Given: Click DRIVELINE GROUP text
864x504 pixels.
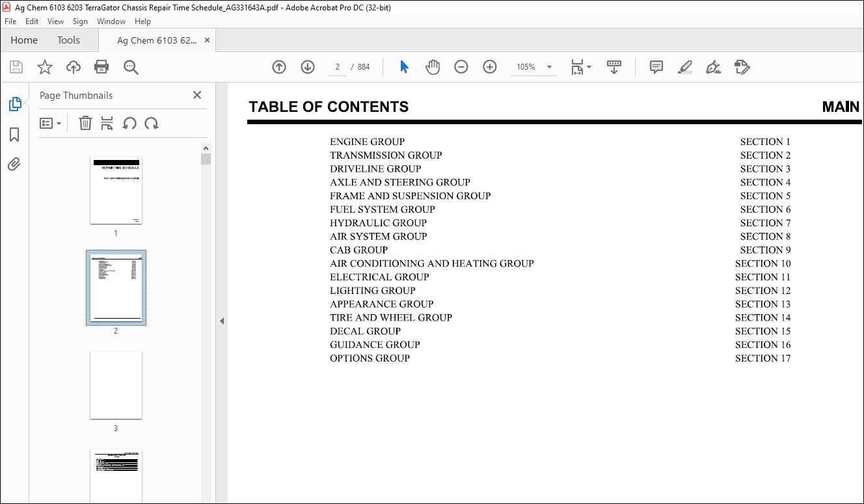Looking at the screenshot, I should click(375, 169).
